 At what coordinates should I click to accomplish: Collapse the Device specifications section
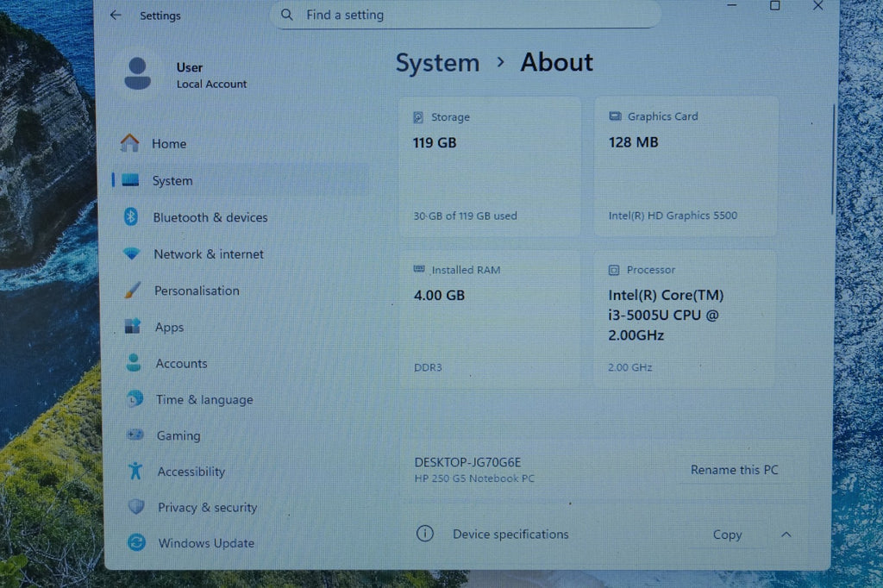coord(786,535)
